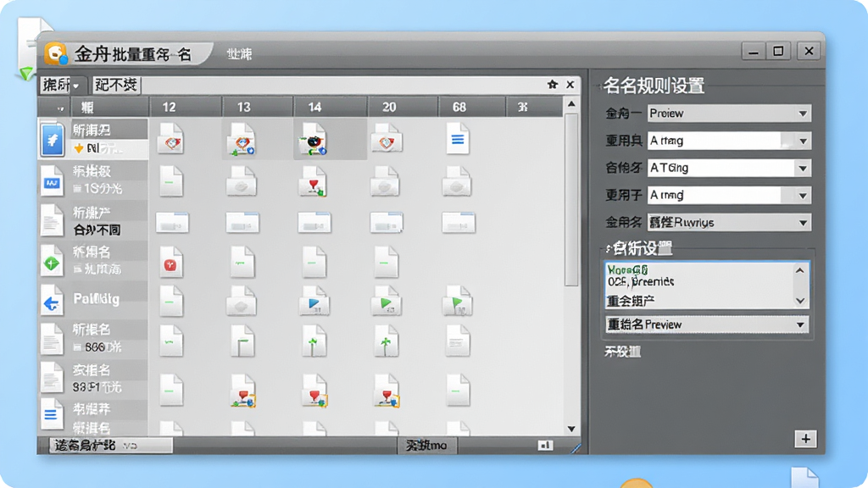Click the column header labeled 13
Viewport: 868px width, 488px height.
258,108
